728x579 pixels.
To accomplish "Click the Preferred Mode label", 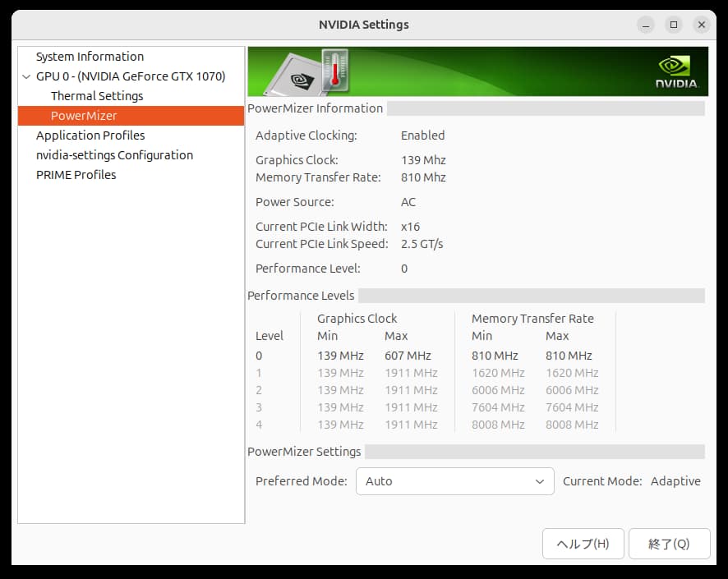I will pyautogui.click(x=302, y=481).
